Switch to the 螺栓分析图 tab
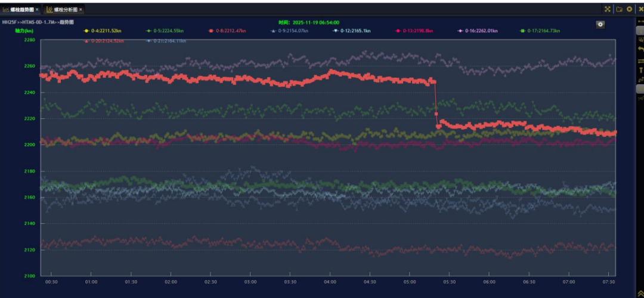This screenshot has height=298, width=644. [x=65, y=10]
